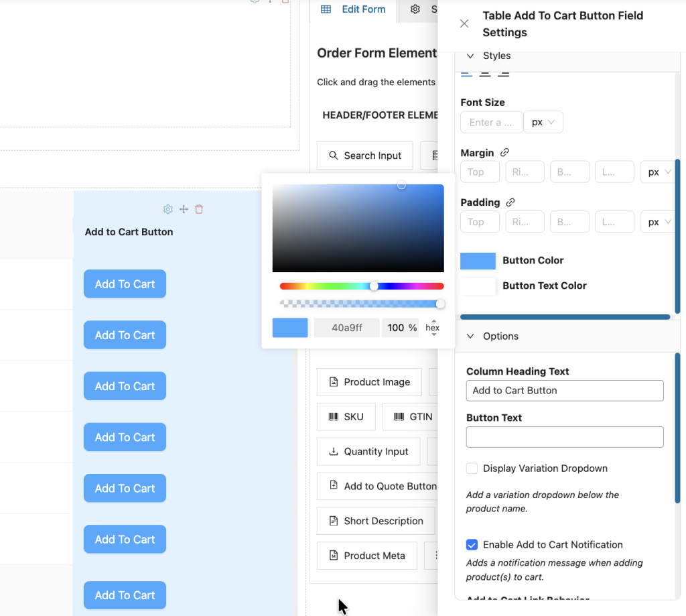686x616 pixels.
Task: Collapse the Styles section chevron
Action: point(470,56)
